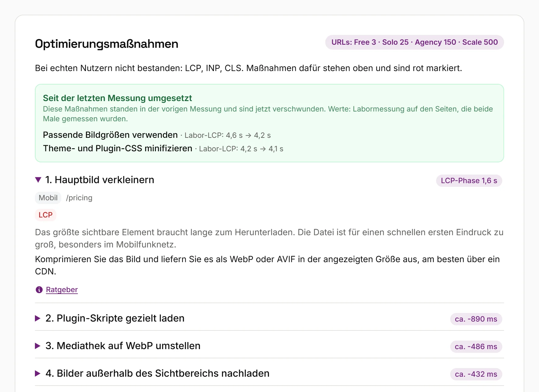
Task: Click the '1. Hauptbild verkleinern' title text
Action: [x=100, y=180]
